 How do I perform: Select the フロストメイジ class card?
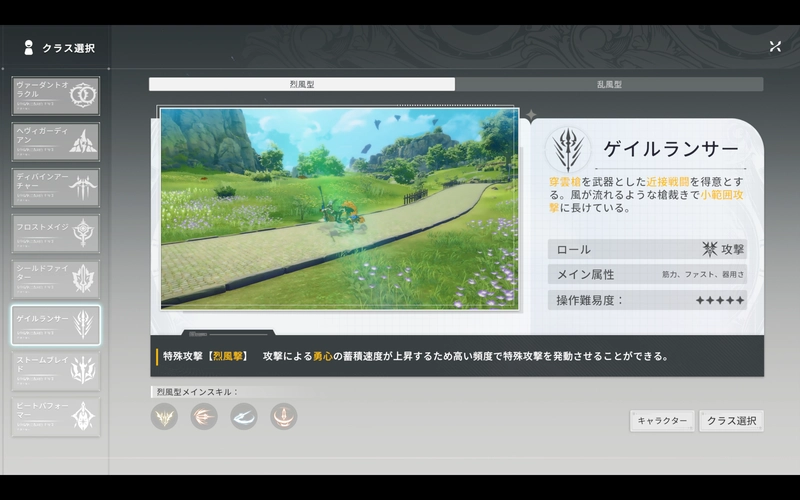click(x=56, y=234)
